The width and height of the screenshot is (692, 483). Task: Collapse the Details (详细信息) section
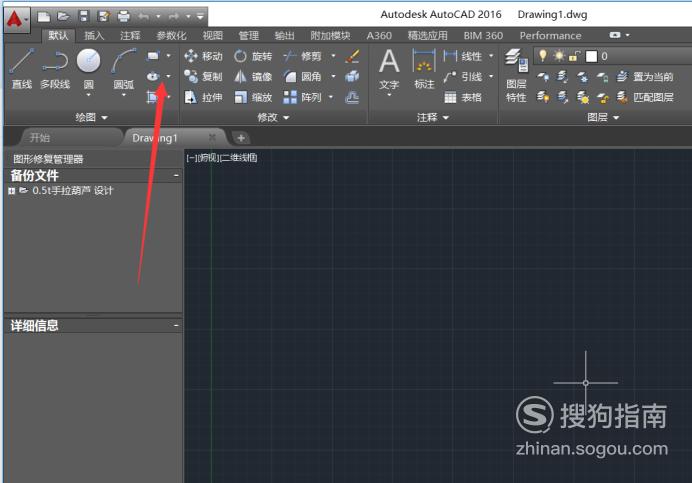[x=176, y=326]
